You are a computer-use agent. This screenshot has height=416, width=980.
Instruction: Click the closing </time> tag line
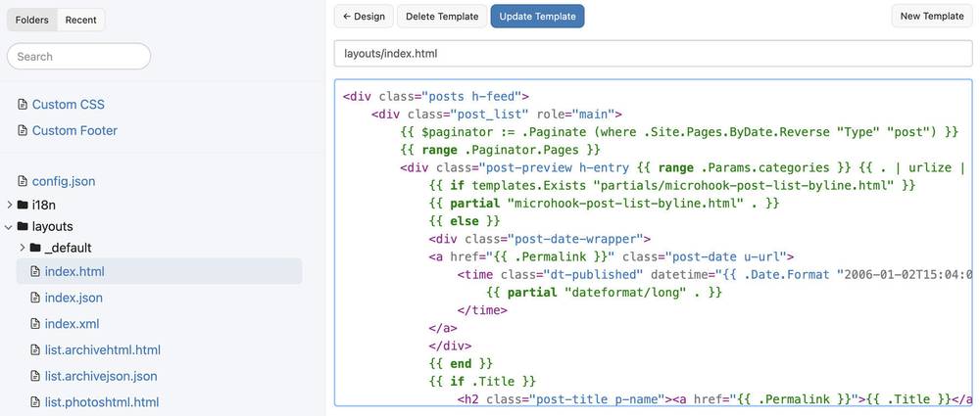[482, 310]
